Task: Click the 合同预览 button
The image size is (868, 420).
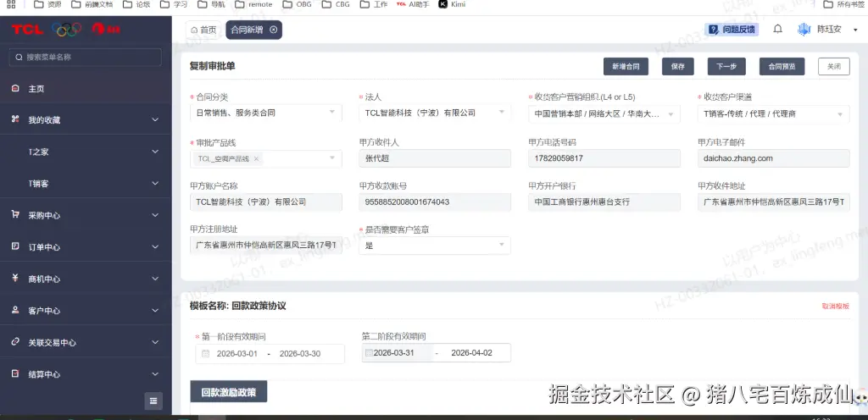Action: coord(782,66)
